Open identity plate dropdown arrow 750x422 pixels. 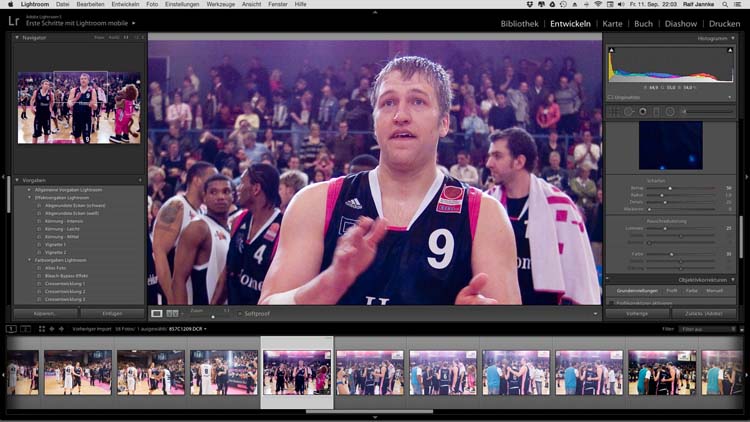pos(133,23)
